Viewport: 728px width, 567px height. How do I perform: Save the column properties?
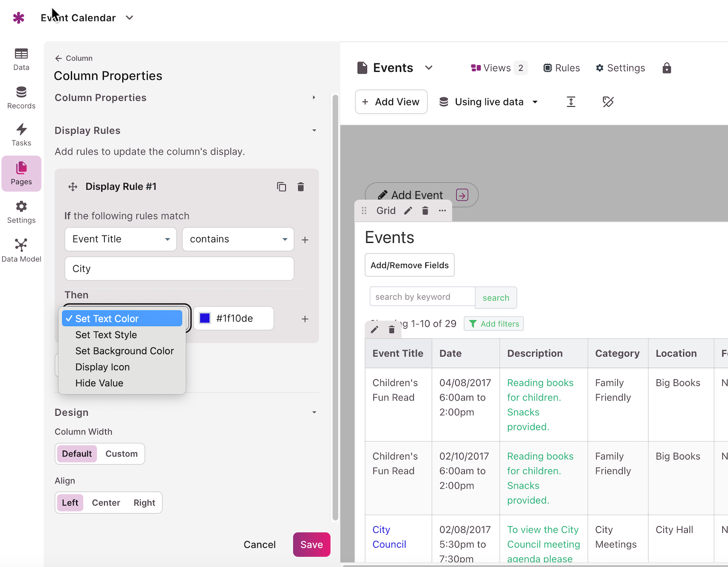pos(312,545)
